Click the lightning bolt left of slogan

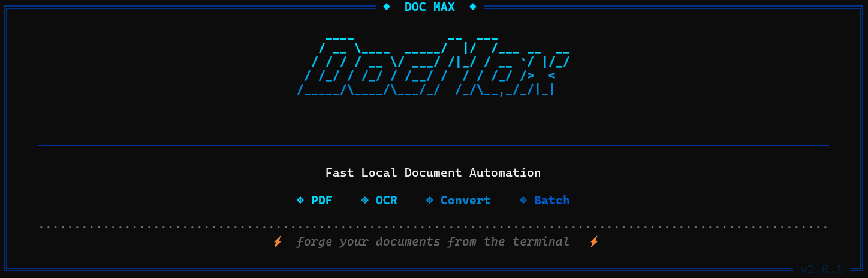(278, 242)
